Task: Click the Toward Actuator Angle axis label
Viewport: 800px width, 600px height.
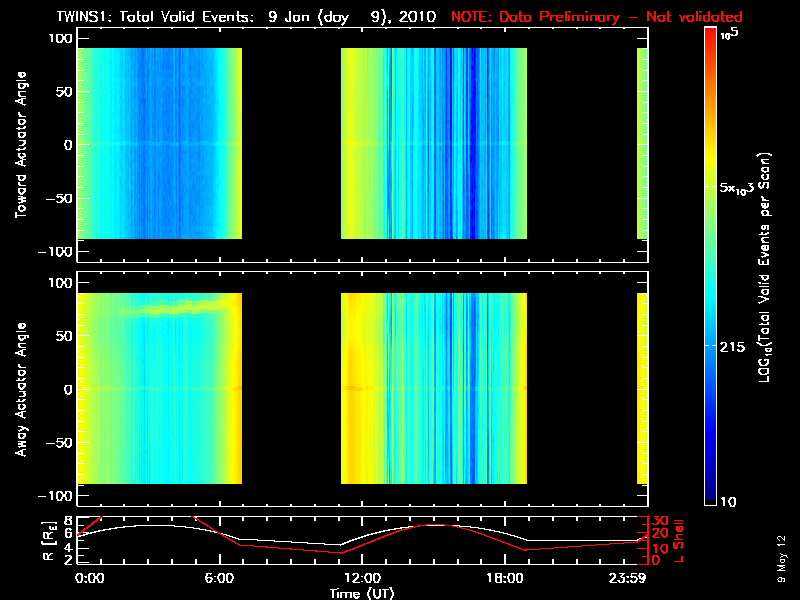Action: [x=21, y=144]
